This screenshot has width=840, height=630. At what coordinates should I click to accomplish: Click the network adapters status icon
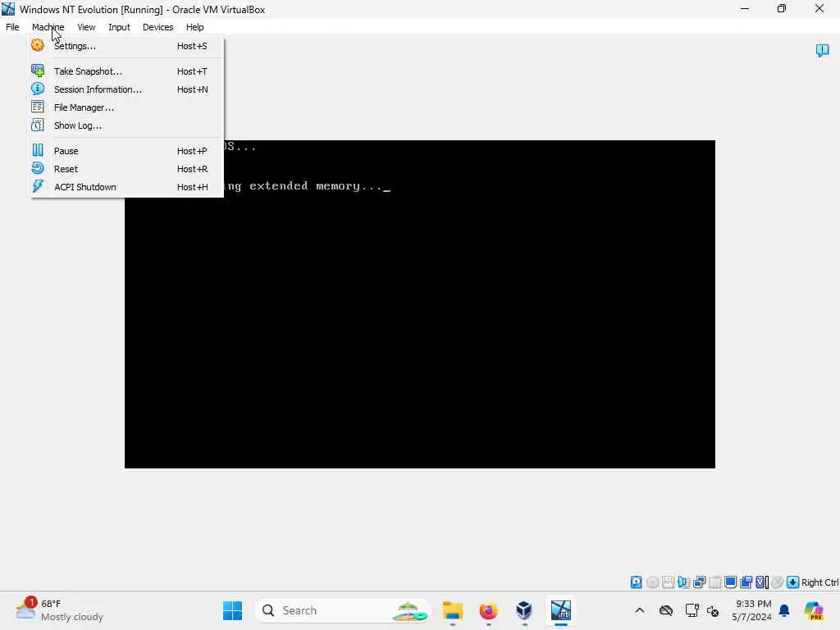[699, 582]
